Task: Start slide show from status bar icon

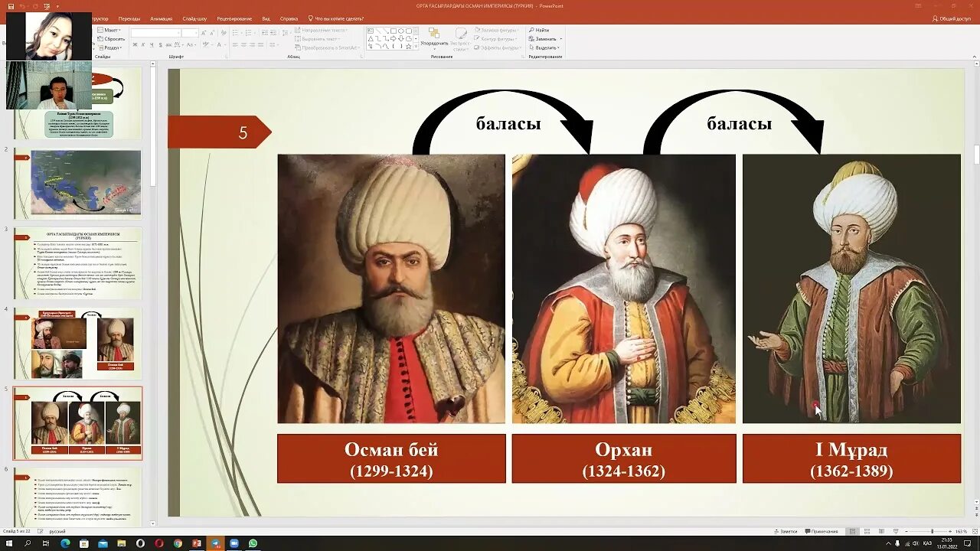Action: [896, 531]
